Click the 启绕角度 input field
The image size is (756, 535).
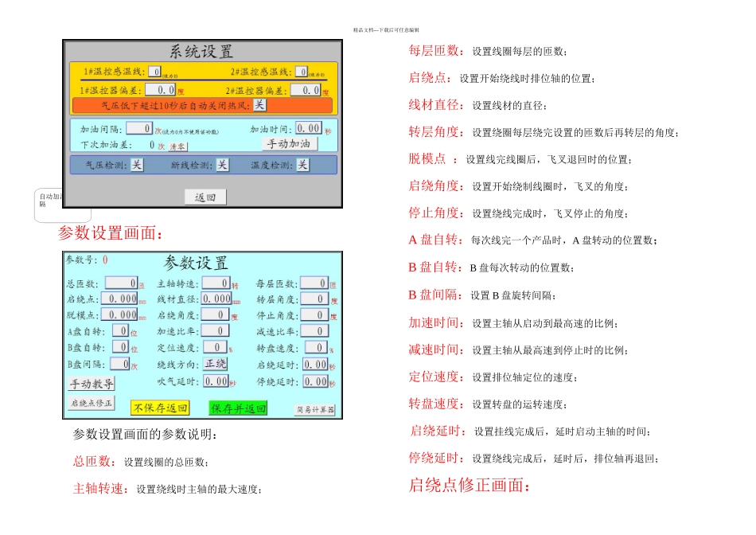coord(215,315)
